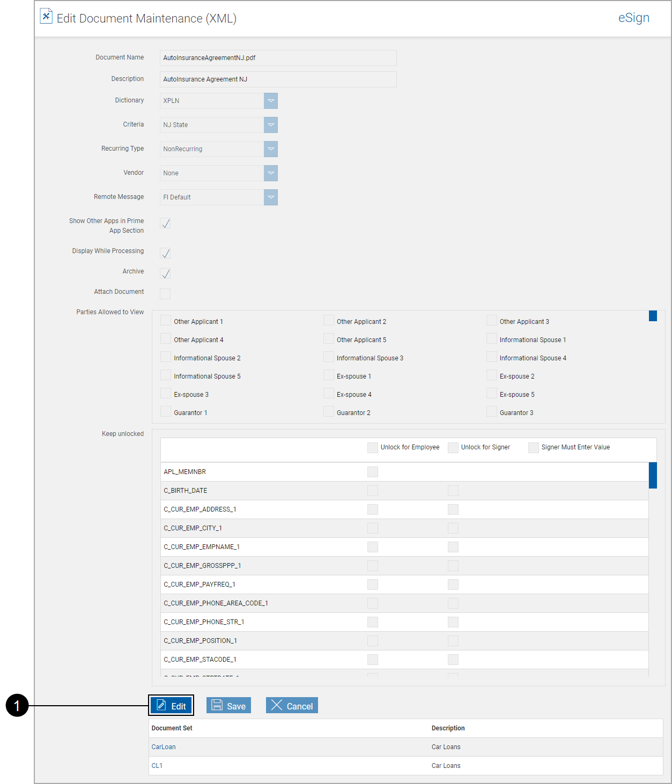The height and width of the screenshot is (784, 672).
Task: Click the Keep unlocked list scrollbar
Action: (653, 475)
